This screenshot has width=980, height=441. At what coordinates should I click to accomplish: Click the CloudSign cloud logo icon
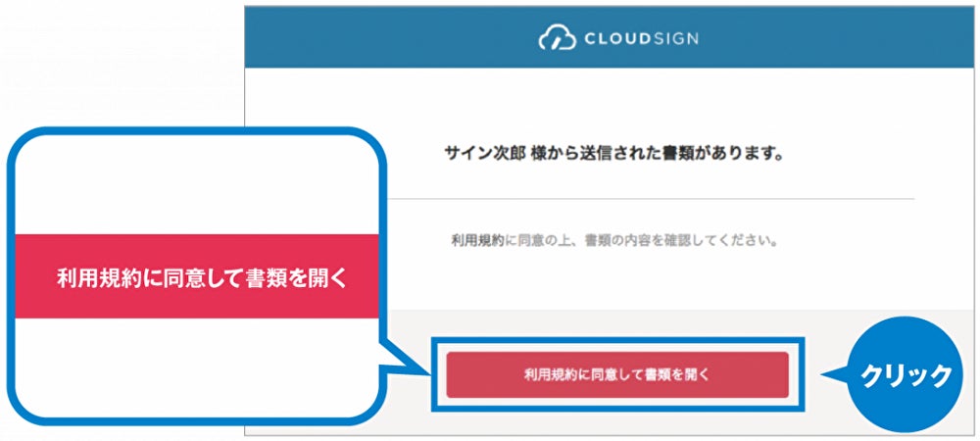coord(557,37)
